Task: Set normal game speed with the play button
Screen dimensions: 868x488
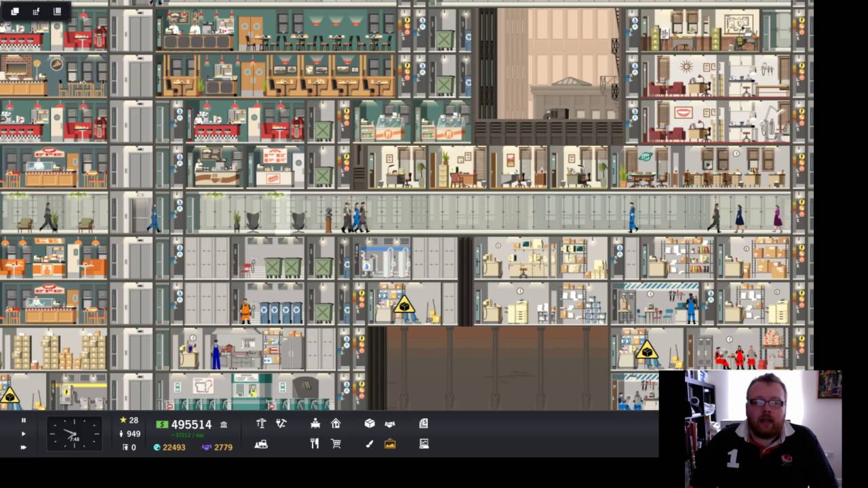Action: [x=24, y=434]
